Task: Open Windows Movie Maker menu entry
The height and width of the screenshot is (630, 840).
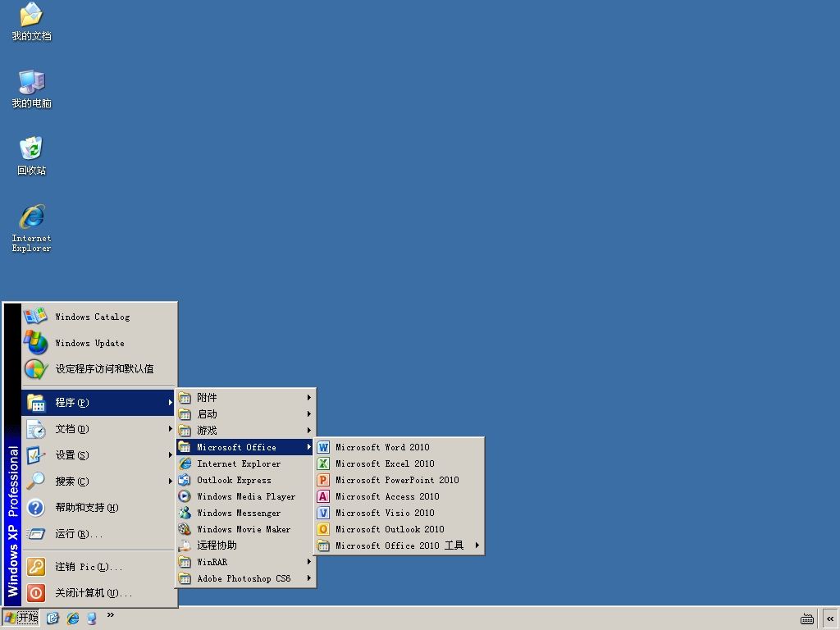Action: (244, 529)
